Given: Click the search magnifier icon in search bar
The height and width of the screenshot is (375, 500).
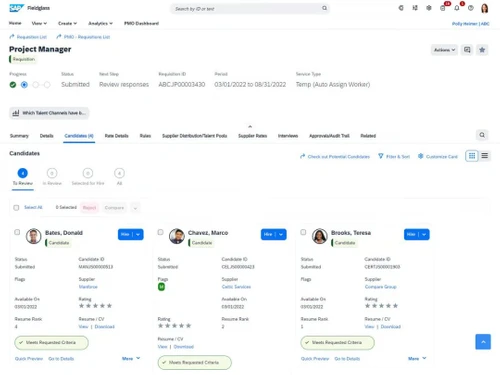Looking at the screenshot, I should click(x=324, y=8).
